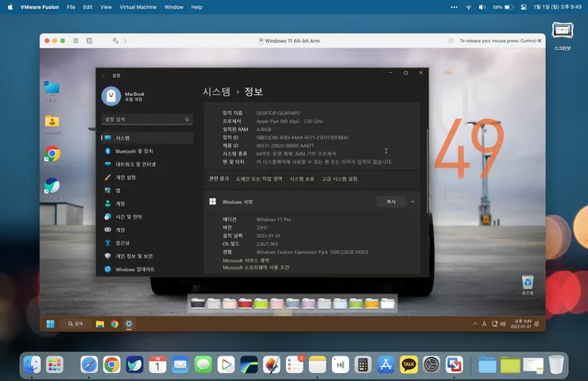Open virtual machine settings wrench icon
Screen dimensions: 588x381
tap(115, 40)
